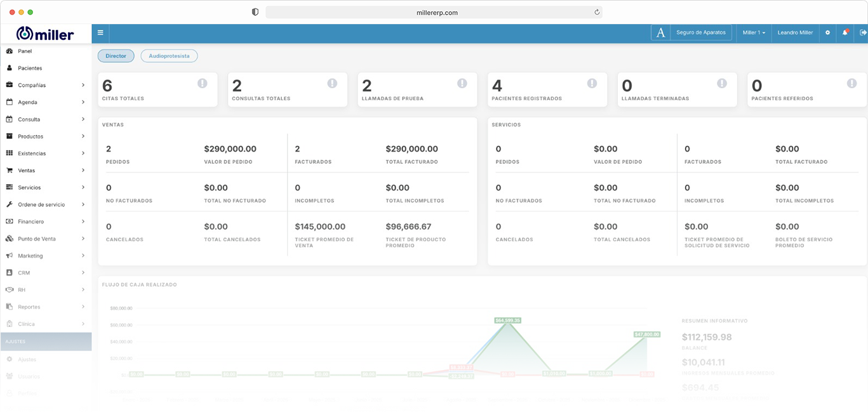868x412 pixels.
Task: Reload the page in browser address bar
Action: coord(597,12)
